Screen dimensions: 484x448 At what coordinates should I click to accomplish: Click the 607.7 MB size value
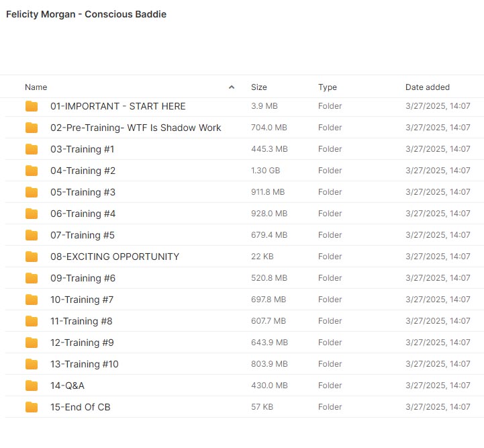pos(269,321)
